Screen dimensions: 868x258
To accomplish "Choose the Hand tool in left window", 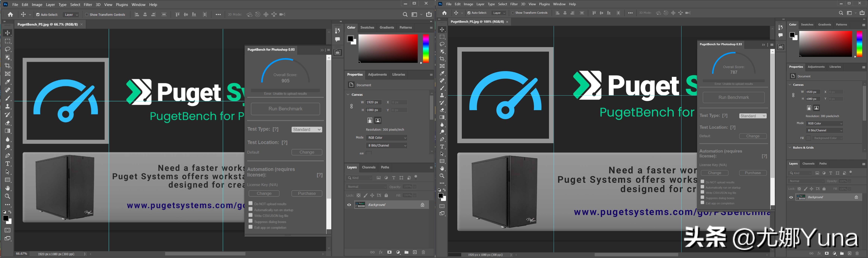I will (8, 188).
